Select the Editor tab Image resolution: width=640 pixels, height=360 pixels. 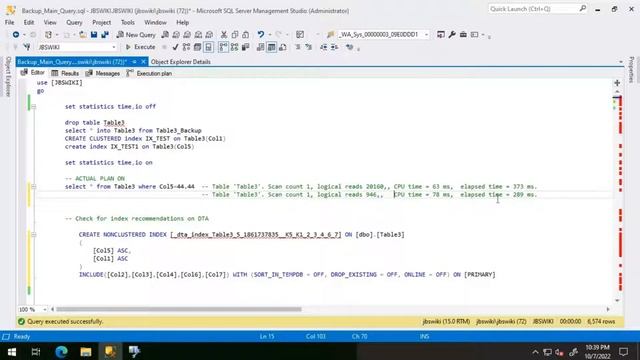pyautogui.click(x=33, y=73)
